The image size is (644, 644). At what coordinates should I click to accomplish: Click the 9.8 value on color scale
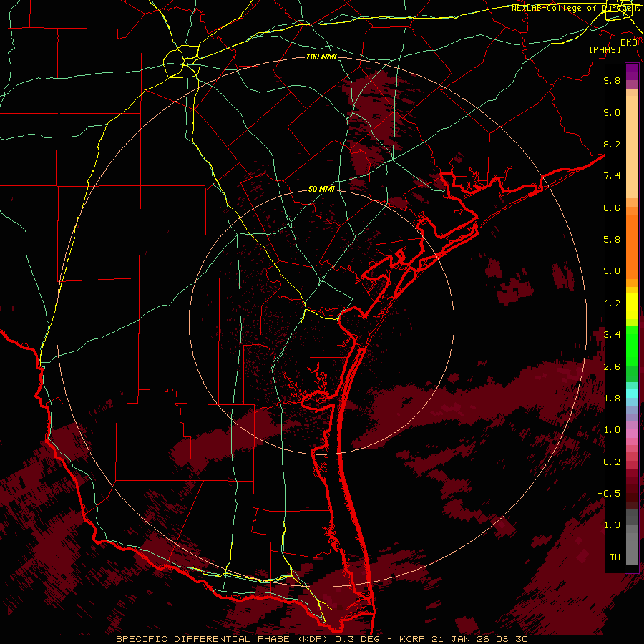[612, 80]
